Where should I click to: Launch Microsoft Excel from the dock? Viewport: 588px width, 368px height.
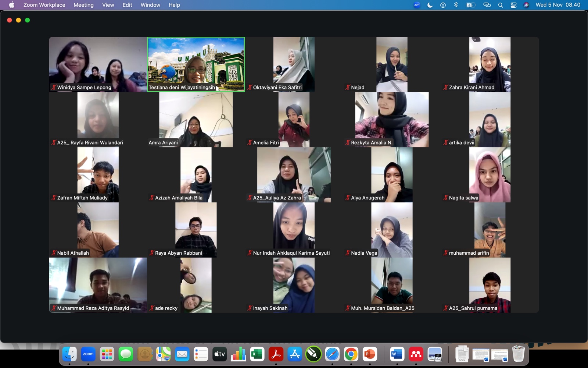tap(257, 354)
